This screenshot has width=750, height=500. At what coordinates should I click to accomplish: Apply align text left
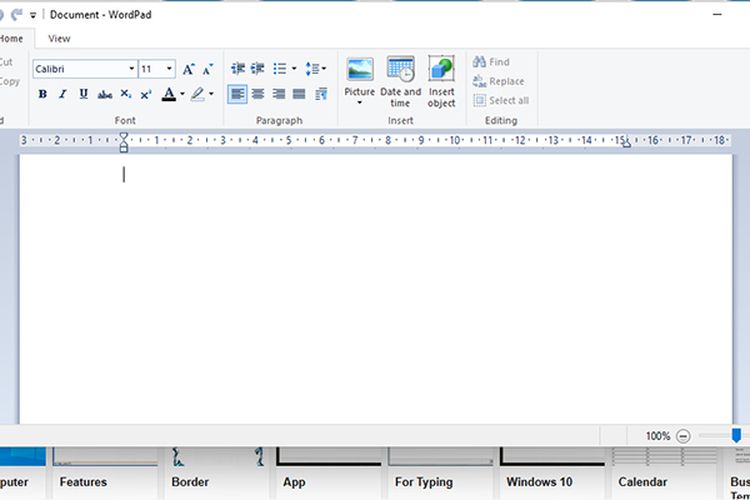click(x=237, y=94)
